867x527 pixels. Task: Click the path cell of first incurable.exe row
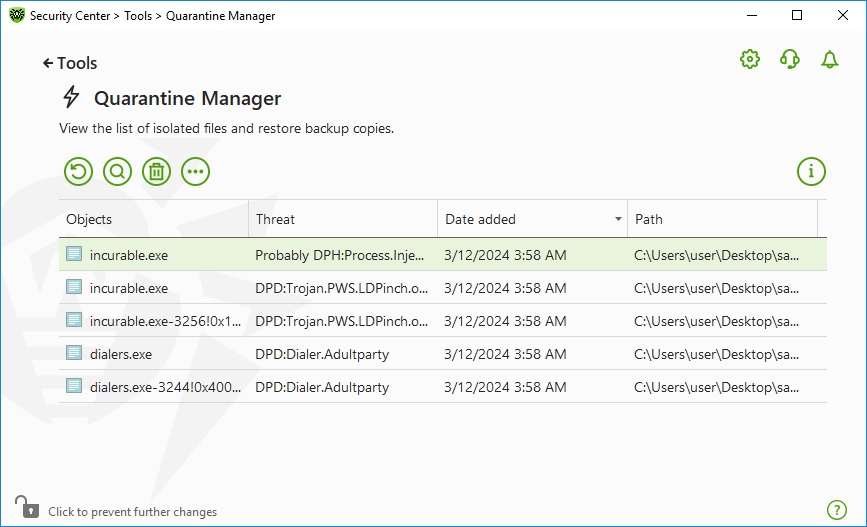[x=716, y=255]
